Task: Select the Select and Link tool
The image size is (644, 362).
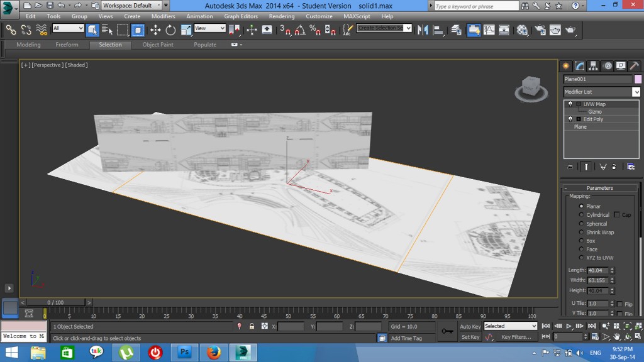Action: click(11, 30)
